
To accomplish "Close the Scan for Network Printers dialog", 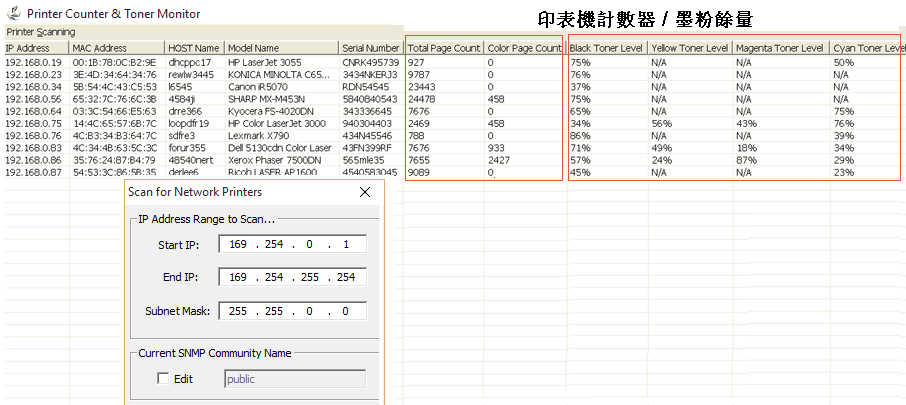I will 365,192.
